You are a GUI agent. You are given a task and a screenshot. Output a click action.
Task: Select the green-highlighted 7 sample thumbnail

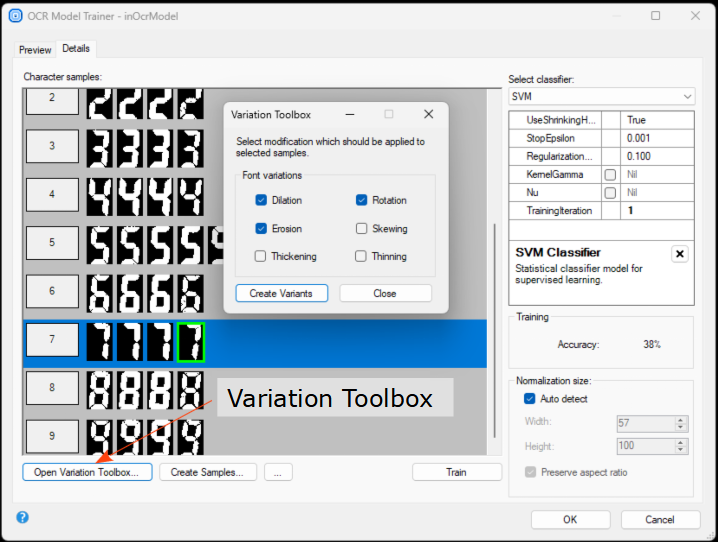[190, 342]
